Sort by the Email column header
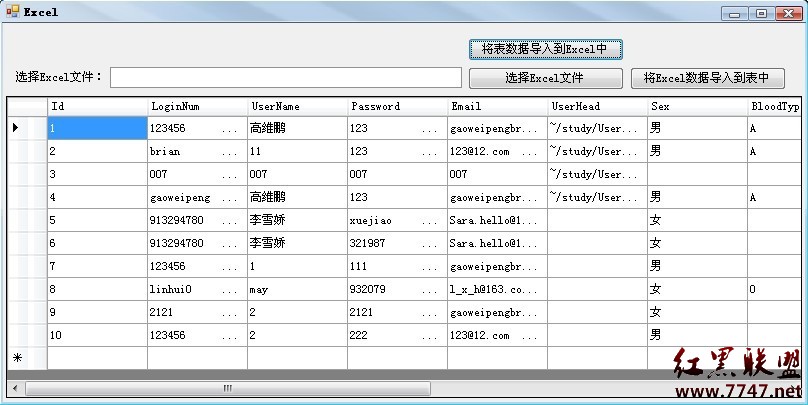The height and width of the screenshot is (405, 808). tap(497, 107)
